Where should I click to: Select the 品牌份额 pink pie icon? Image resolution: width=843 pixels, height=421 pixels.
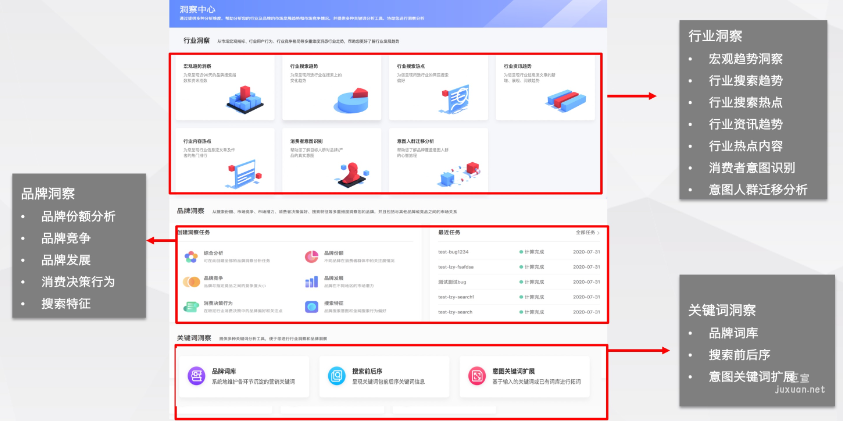(311, 257)
